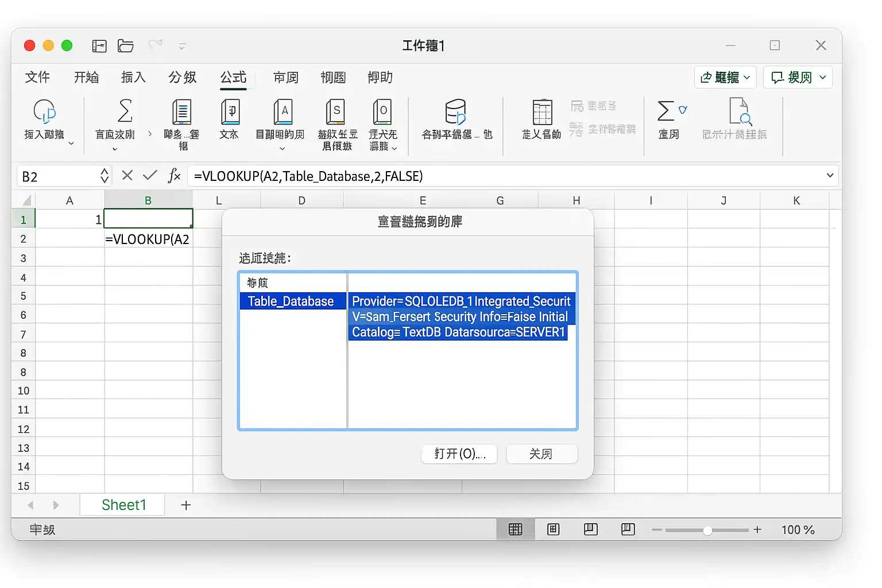The width and height of the screenshot is (882, 588).
Task: Switch to Page Break preview icon
Action: point(590,529)
